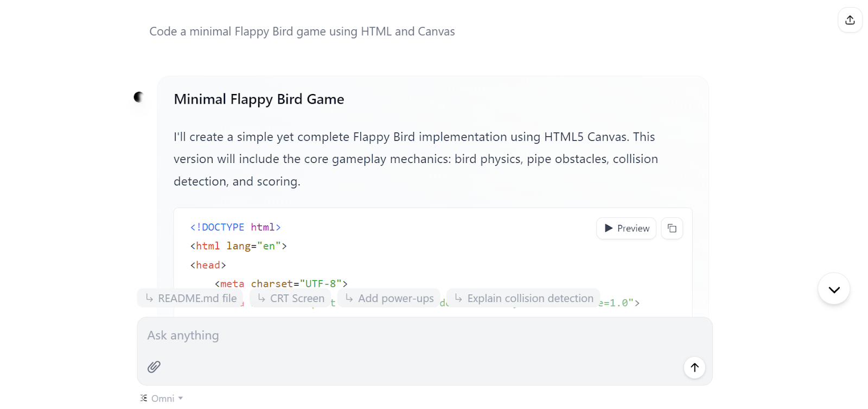Click the DOCTYPE html code line
Screen dimensions: 868x409
click(x=235, y=228)
